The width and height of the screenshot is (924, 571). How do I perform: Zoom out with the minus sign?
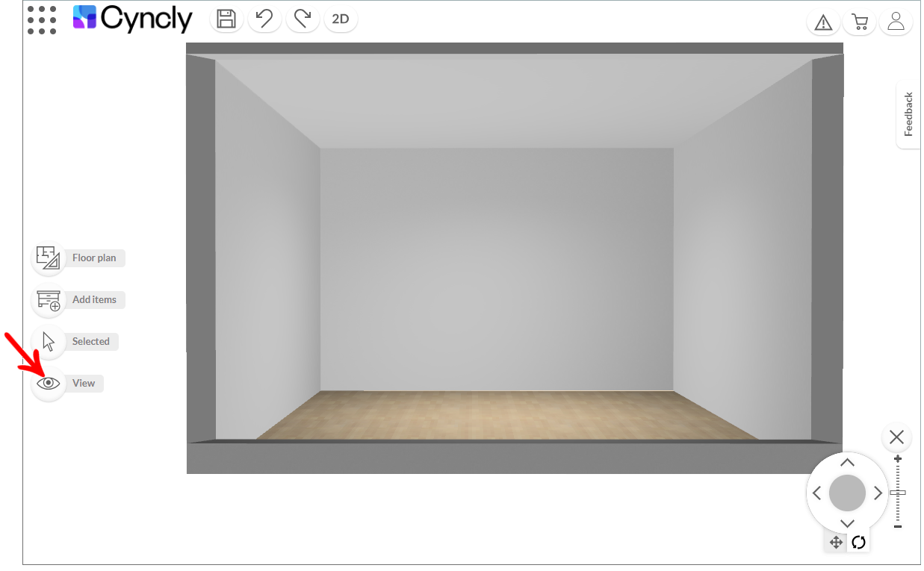coord(898,527)
